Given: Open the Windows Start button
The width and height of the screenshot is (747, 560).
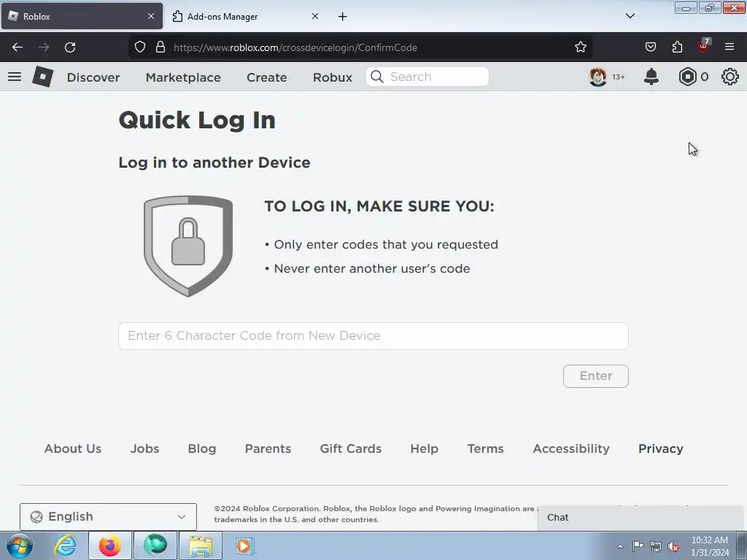Looking at the screenshot, I should pos(20,545).
